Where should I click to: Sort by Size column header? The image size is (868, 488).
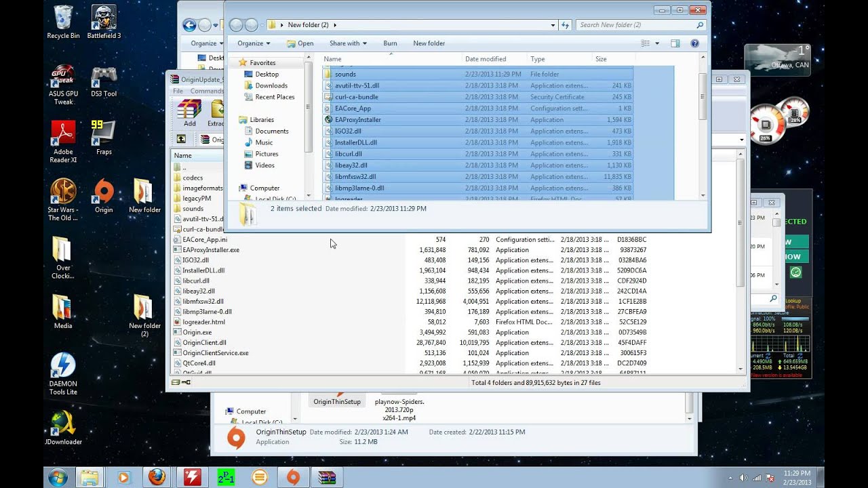613,59
